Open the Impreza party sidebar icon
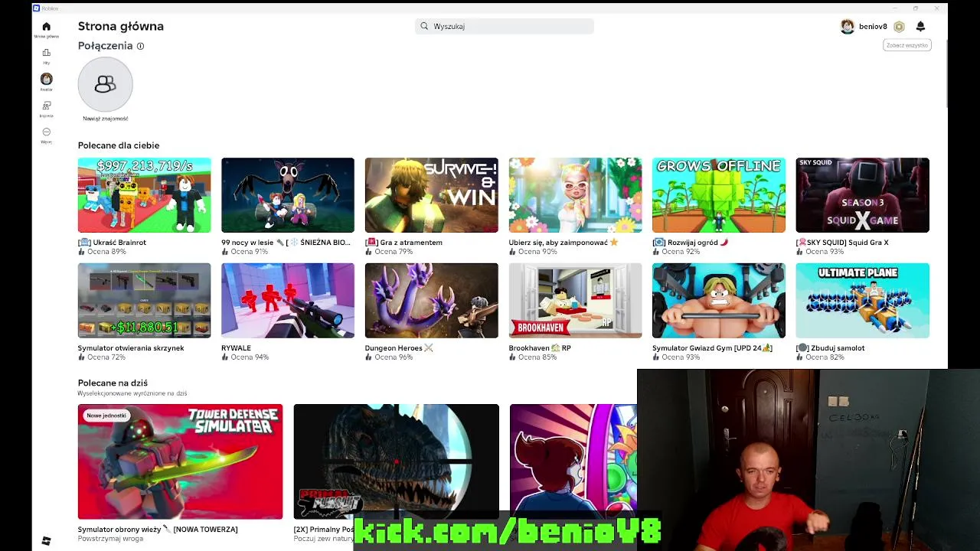Viewport: 980px width, 551px height. click(x=46, y=106)
